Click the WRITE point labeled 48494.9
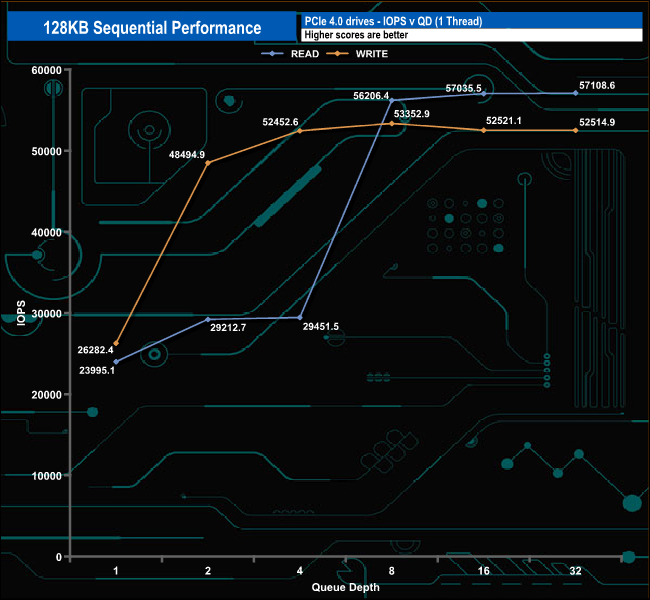 point(208,163)
